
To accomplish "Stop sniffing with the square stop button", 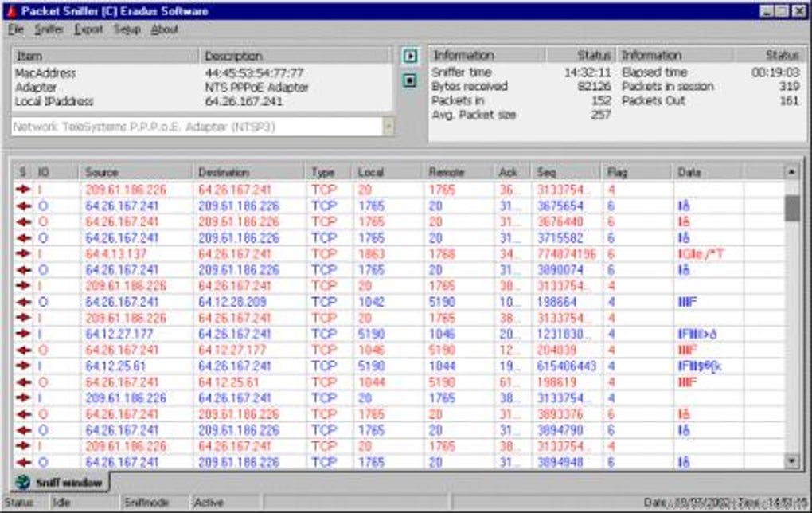I will click(410, 80).
